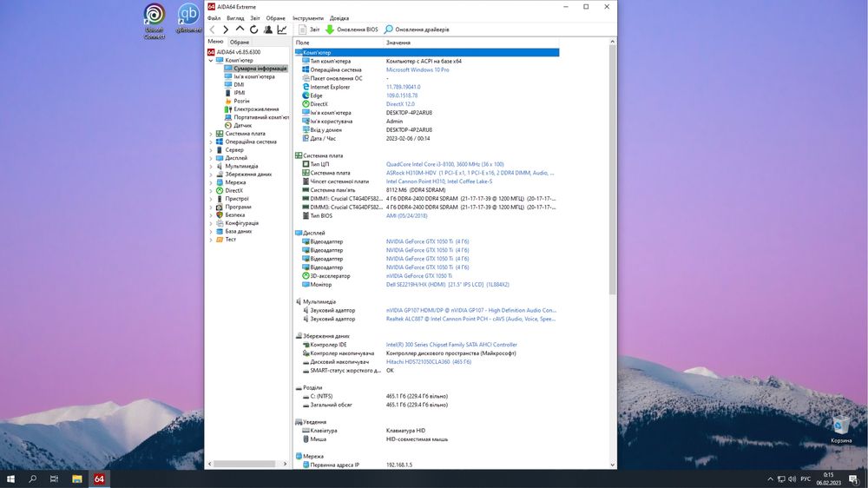Open the notifications center in the taskbar
The height and width of the screenshot is (488, 868).
[853, 479]
